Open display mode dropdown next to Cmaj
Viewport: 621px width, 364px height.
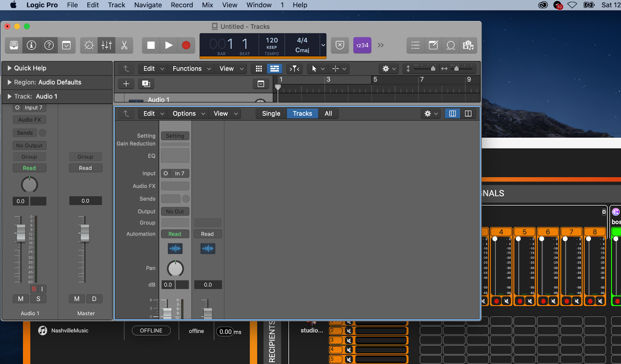(323, 45)
